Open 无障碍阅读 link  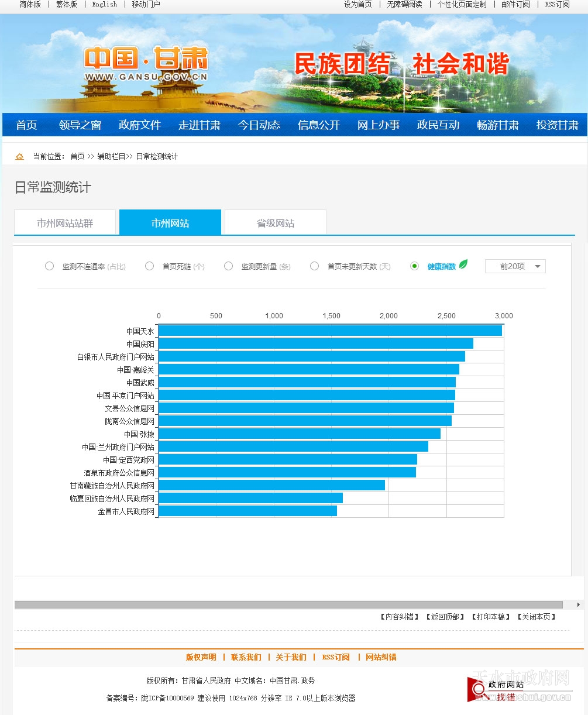pyautogui.click(x=404, y=4)
